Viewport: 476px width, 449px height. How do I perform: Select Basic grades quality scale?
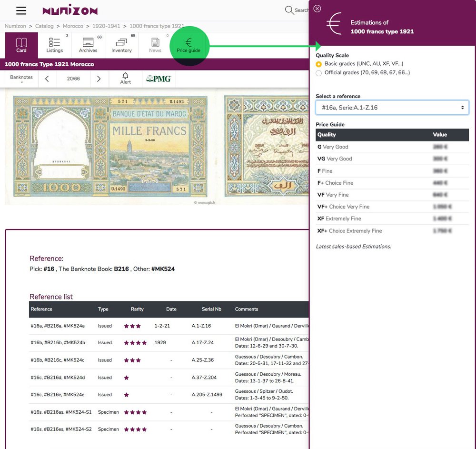pos(318,64)
